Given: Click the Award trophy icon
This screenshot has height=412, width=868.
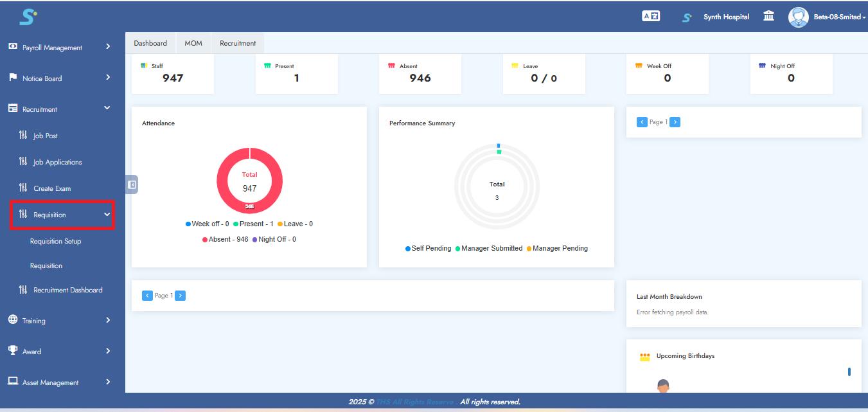Looking at the screenshot, I should click(13, 351).
